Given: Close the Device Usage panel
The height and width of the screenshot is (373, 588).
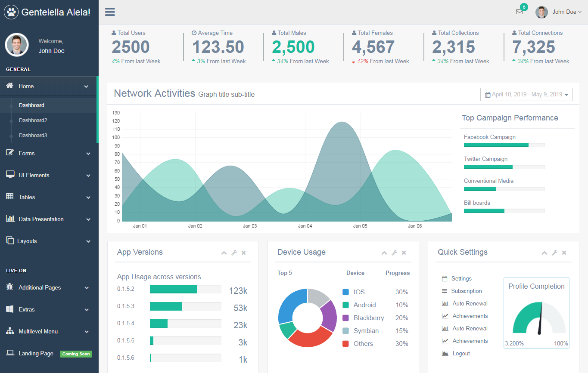Looking at the screenshot, I should [x=404, y=253].
